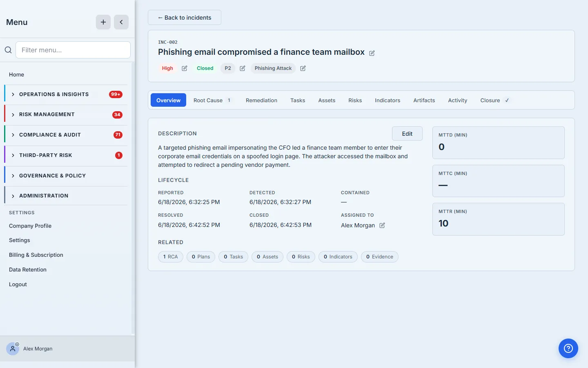Switch to the Root Cause tab
Screen dimensions: 588x368
tap(212, 100)
